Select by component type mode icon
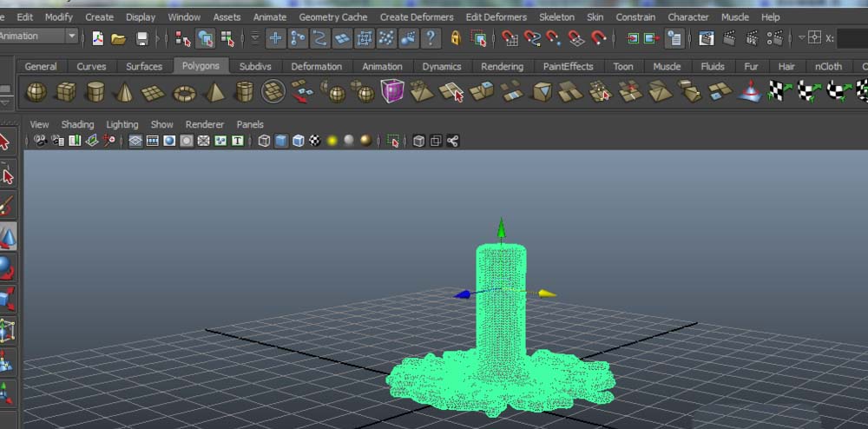Viewport: 868px width, 429px height. click(227, 38)
